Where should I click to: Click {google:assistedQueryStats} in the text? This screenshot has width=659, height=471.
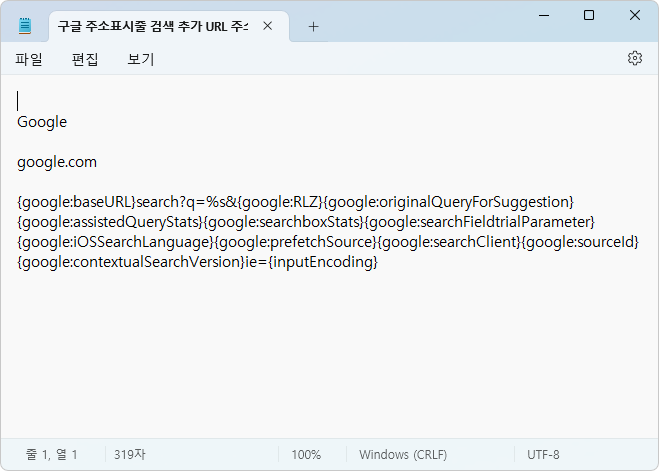(x=110, y=222)
